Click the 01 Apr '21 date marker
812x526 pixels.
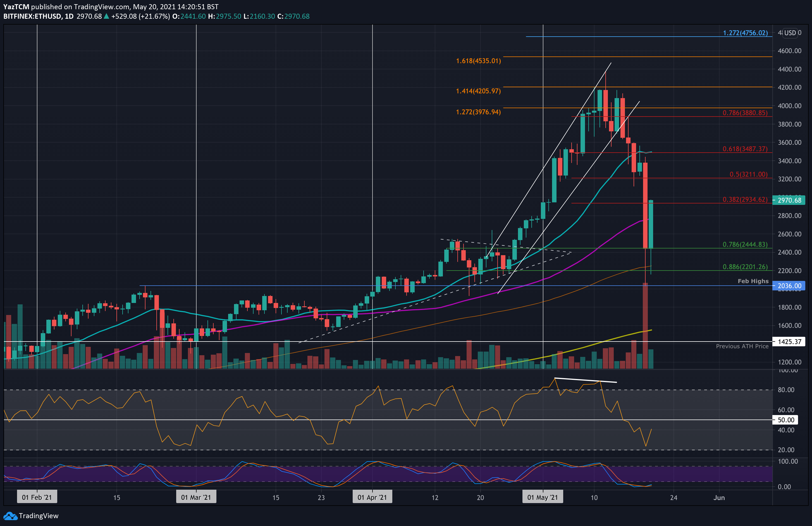pyautogui.click(x=372, y=497)
